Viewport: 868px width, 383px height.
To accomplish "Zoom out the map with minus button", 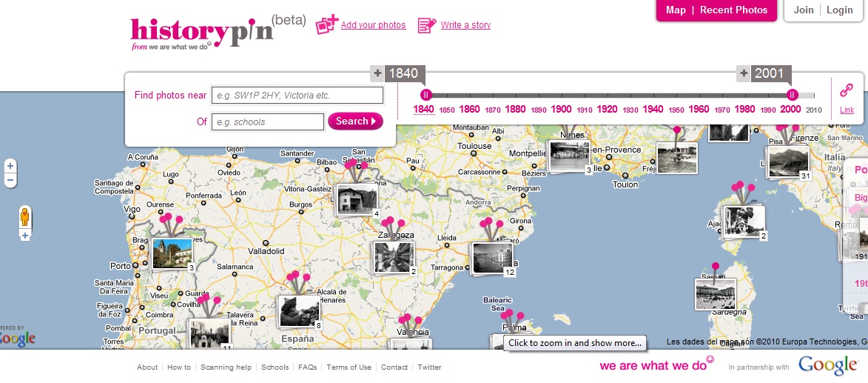I will click(10, 180).
